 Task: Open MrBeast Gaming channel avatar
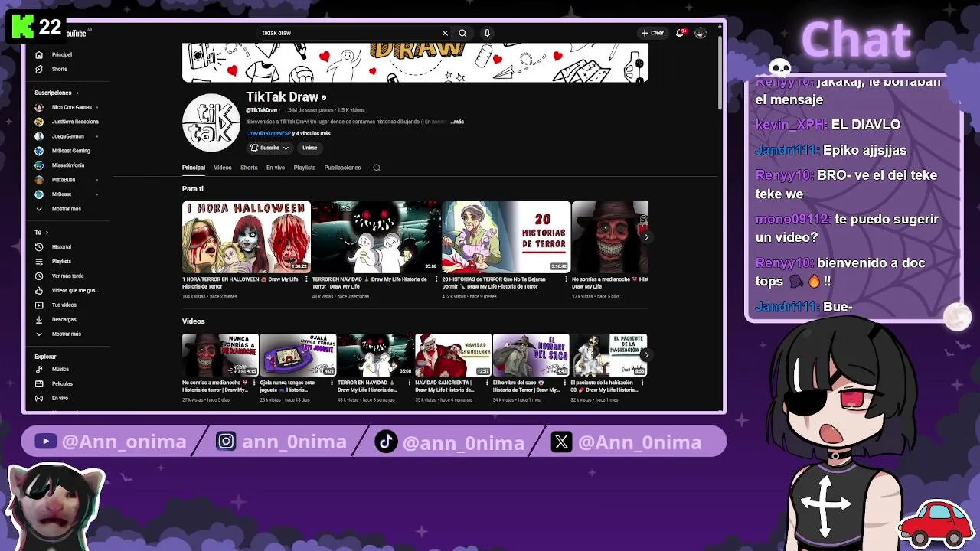[39, 151]
